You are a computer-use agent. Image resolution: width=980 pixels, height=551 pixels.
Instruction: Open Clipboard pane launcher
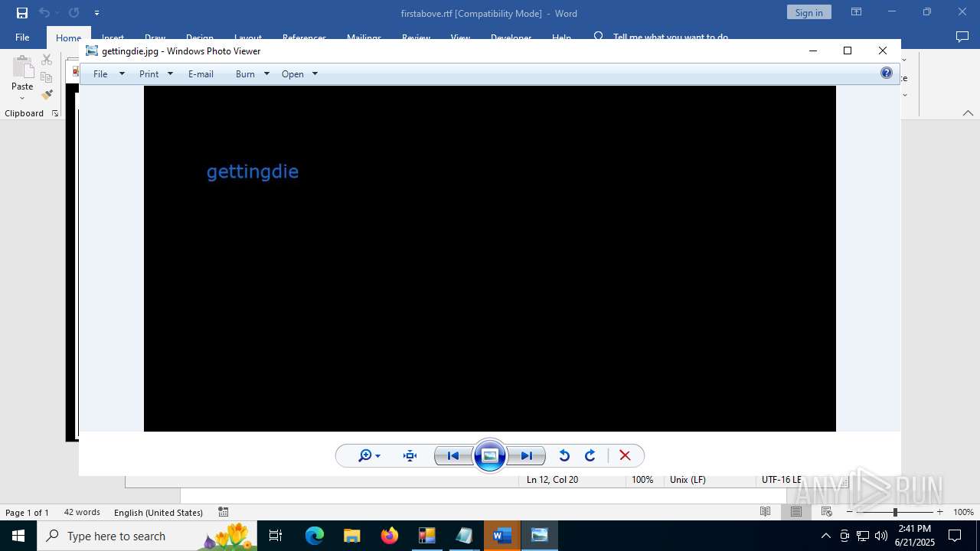[x=55, y=113]
